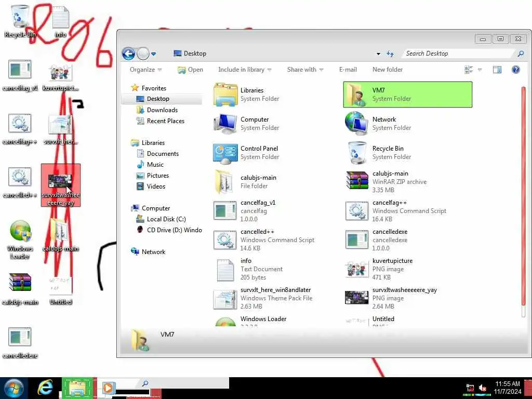
Task: Click the Back navigation arrow in Explorer
Action: click(129, 54)
